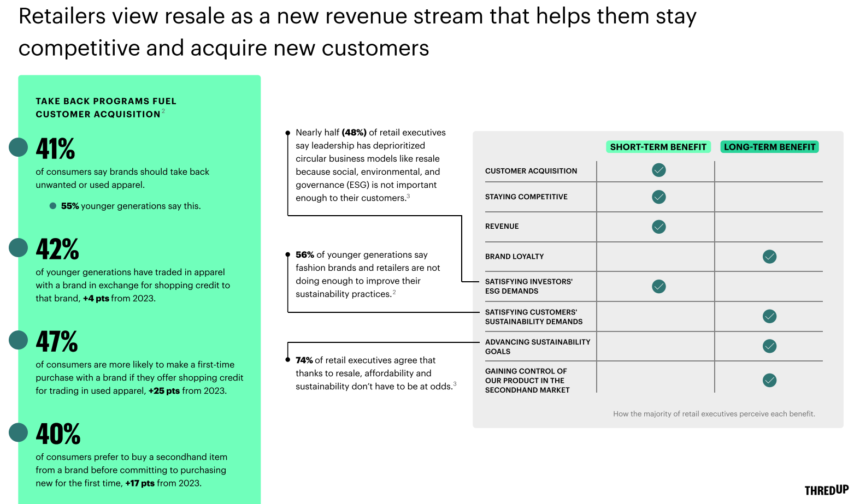
Task: Click the teal circle beside the 42% statistic
Action: 19,247
